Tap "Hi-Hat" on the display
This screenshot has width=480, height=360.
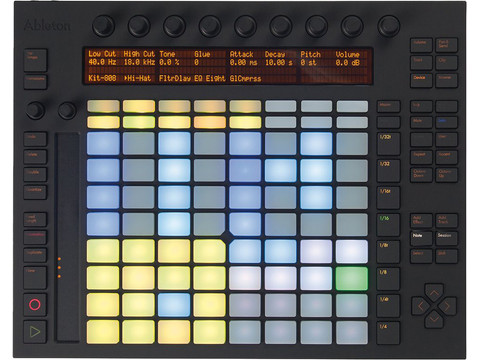point(138,78)
